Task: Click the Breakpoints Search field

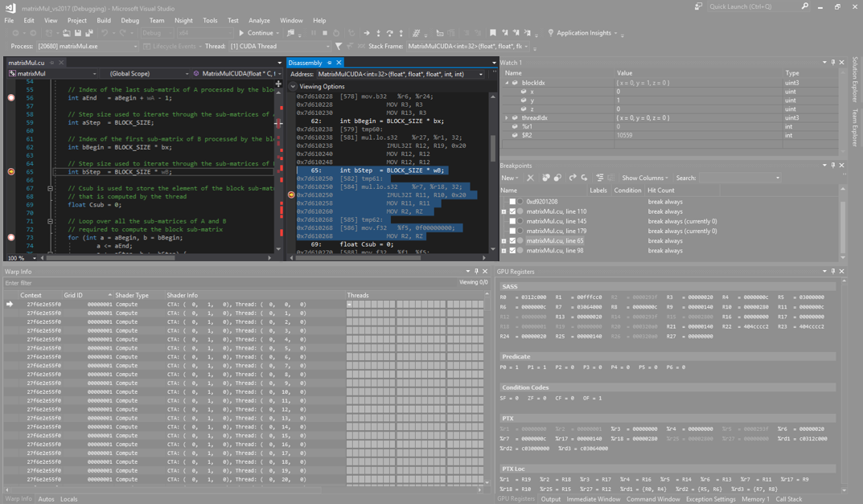Action: pos(740,178)
